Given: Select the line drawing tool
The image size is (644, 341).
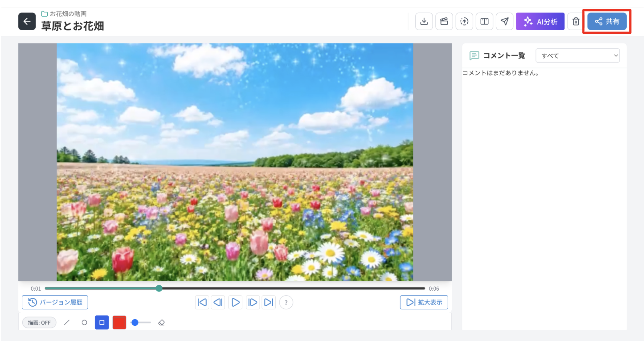Looking at the screenshot, I should tap(67, 322).
